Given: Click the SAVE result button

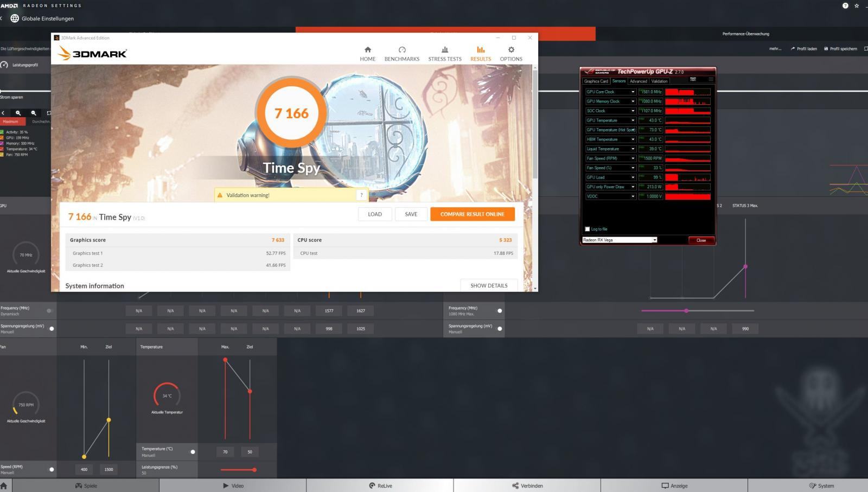Looking at the screenshot, I should (x=411, y=214).
